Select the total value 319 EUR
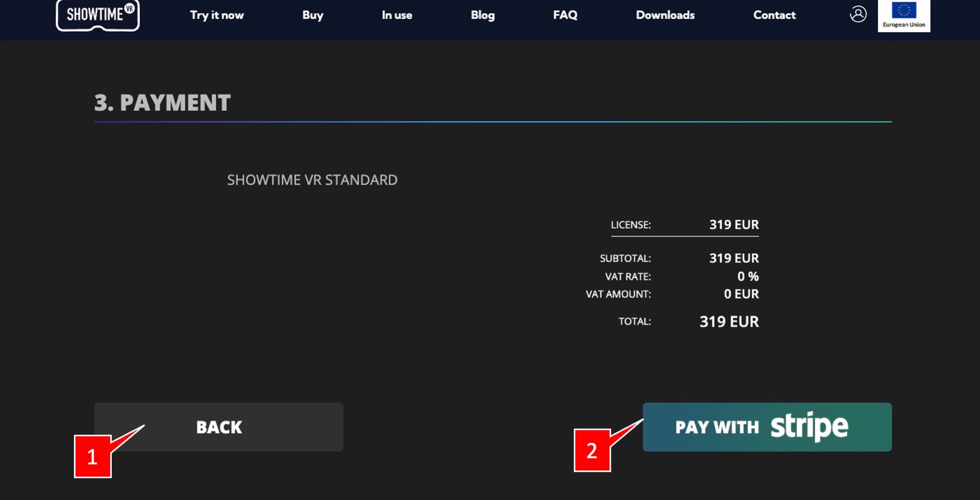The width and height of the screenshot is (980, 500). pyautogui.click(x=729, y=322)
